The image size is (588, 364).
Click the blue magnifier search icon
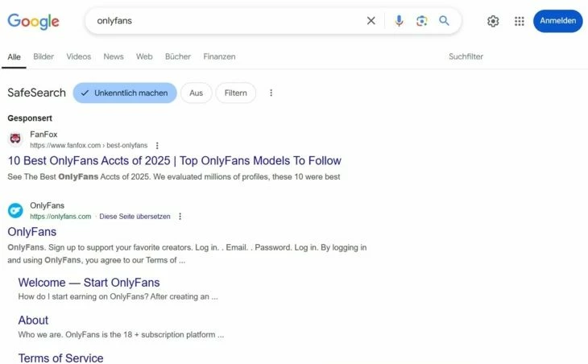click(x=444, y=21)
